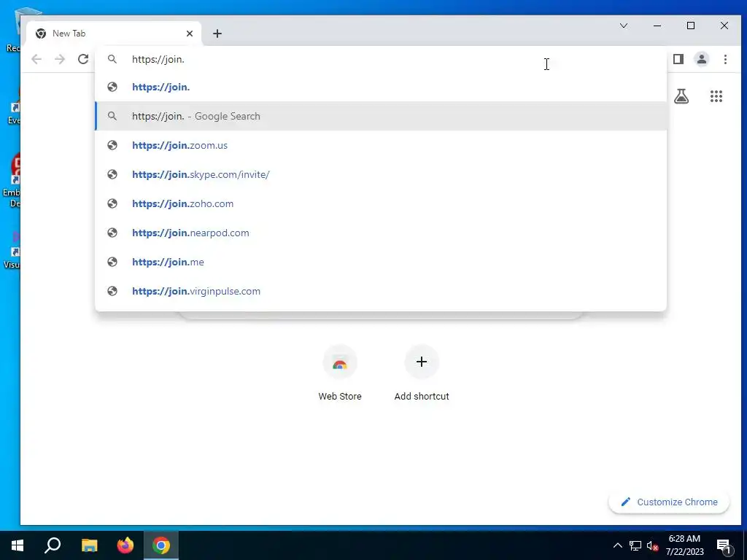Open the notification center icon

724,546
